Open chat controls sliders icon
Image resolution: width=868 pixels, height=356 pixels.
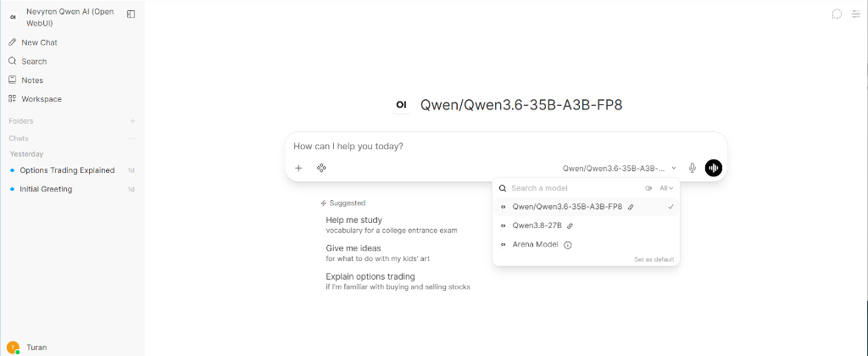pyautogui.click(x=856, y=14)
